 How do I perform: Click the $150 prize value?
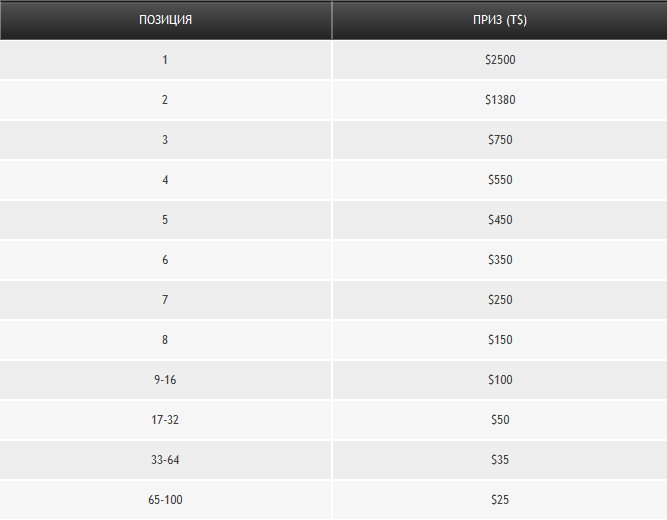coord(500,340)
